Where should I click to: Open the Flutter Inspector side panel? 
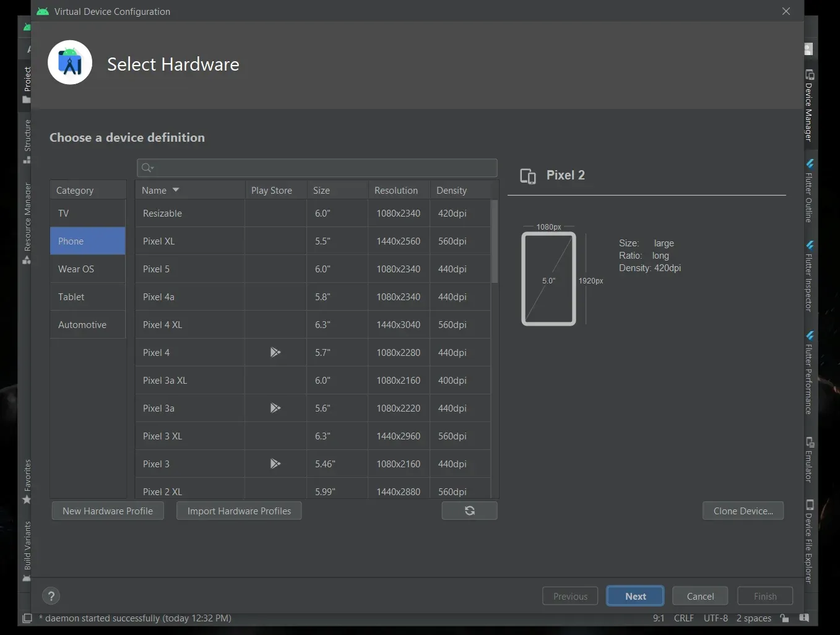point(809,276)
